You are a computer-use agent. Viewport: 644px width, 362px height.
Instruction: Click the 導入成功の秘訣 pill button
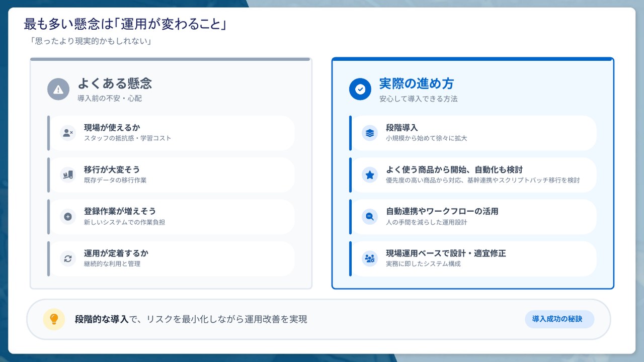(x=559, y=319)
